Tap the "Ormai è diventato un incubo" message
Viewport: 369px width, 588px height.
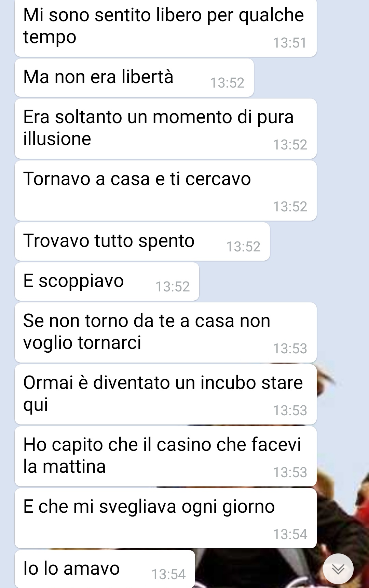166,394
